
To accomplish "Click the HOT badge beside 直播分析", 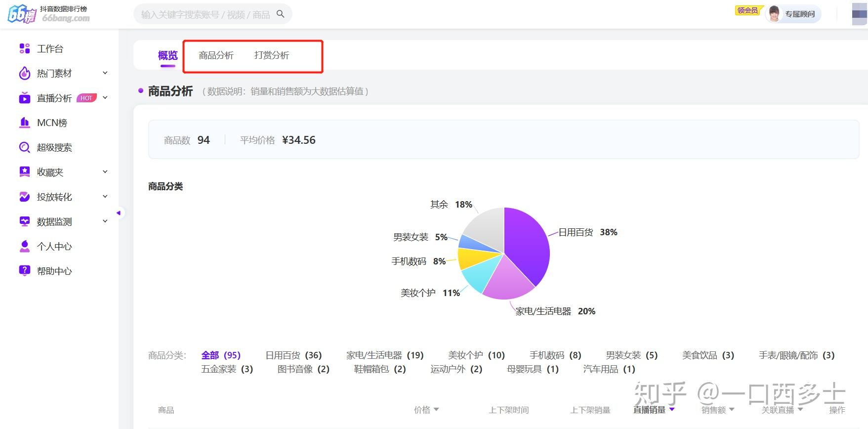I will [x=86, y=98].
